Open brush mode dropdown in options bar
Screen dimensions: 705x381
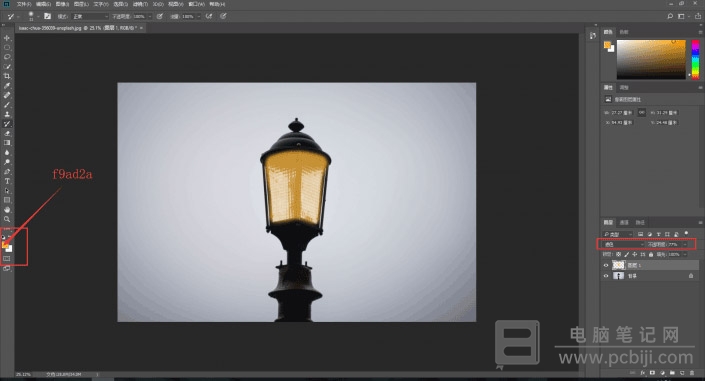(x=90, y=16)
